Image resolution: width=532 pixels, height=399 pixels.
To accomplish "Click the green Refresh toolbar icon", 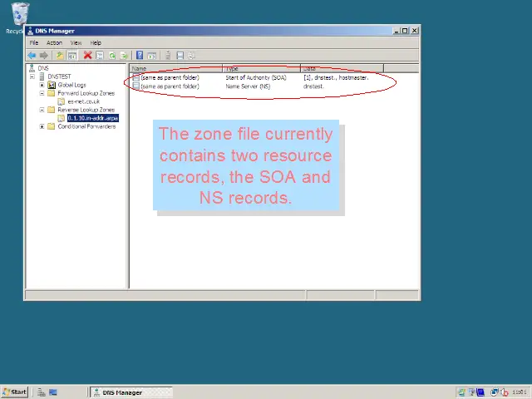I will (x=112, y=56).
